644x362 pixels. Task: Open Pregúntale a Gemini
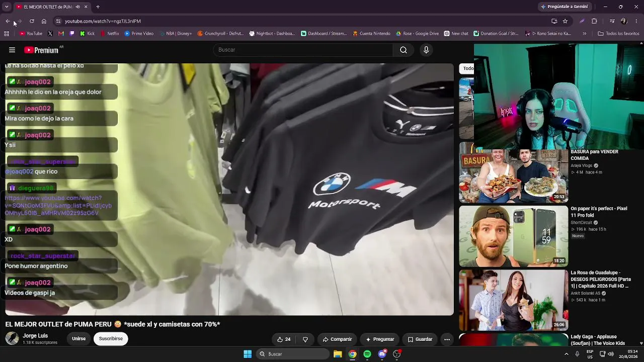563,7
